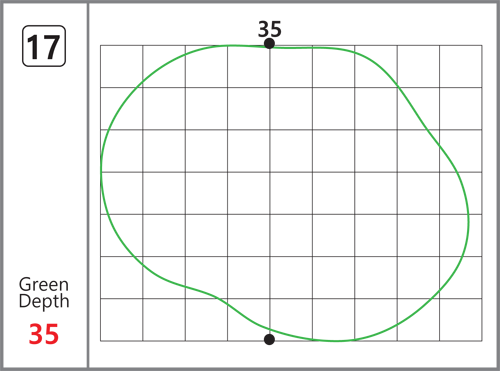Click the black 35 label above the top dot
The height and width of the screenshot is (371, 500).
point(270,29)
